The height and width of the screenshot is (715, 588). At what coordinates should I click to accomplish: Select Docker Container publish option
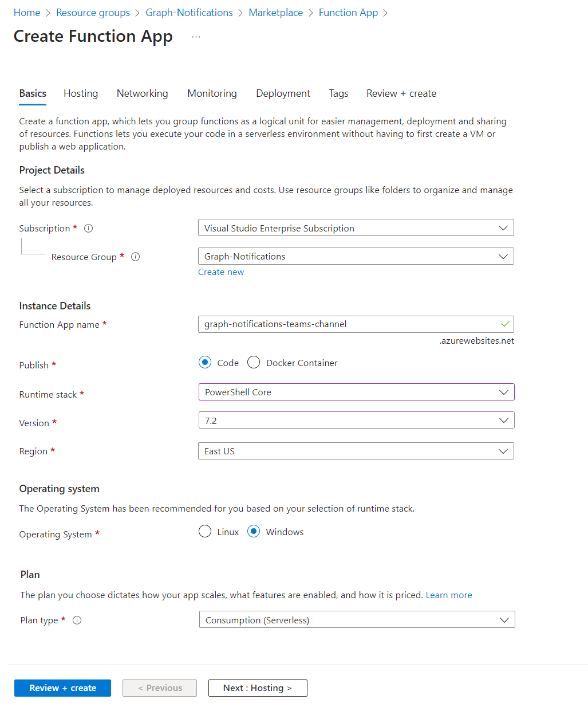click(254, 363)
